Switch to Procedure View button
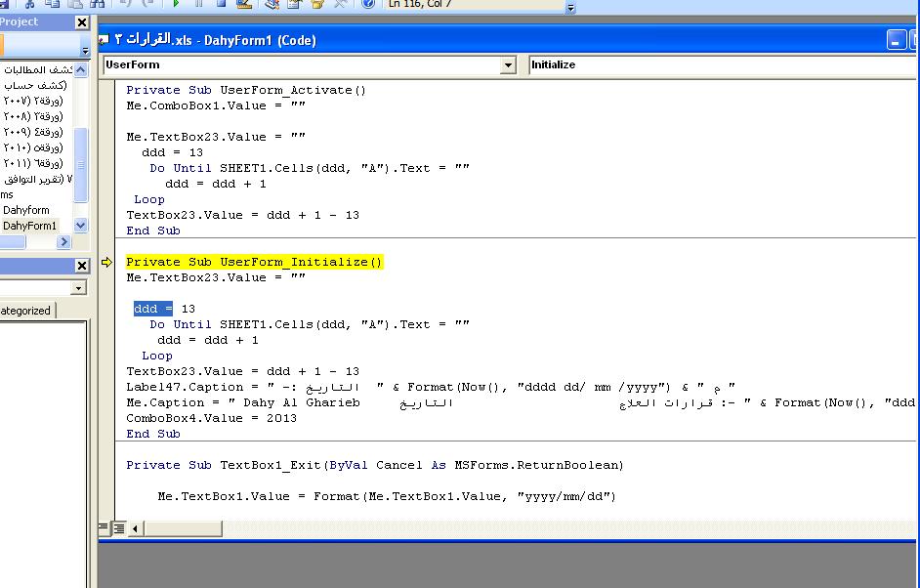 coord(104,527)
